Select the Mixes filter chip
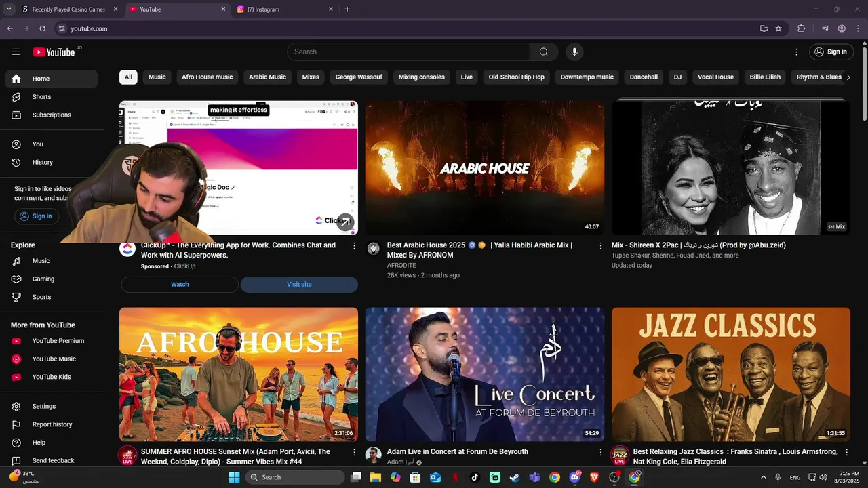This screenshot has width=868, height=488. pos(311,77)
